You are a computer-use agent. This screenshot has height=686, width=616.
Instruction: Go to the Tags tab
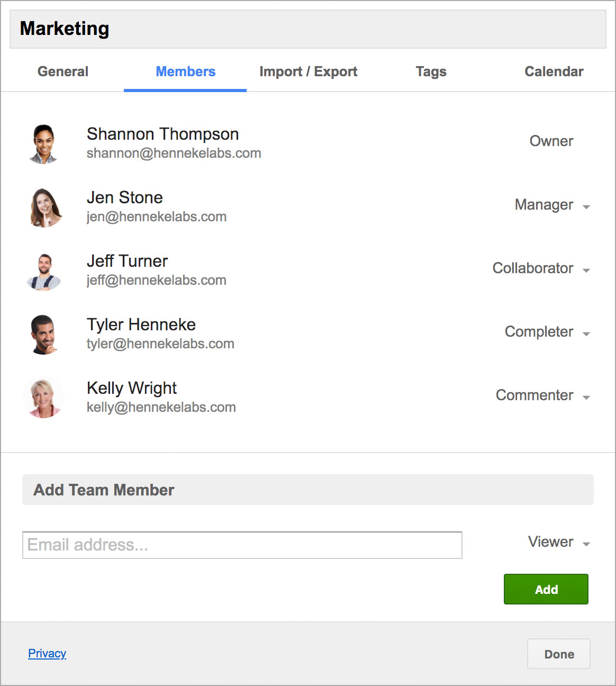431,72
